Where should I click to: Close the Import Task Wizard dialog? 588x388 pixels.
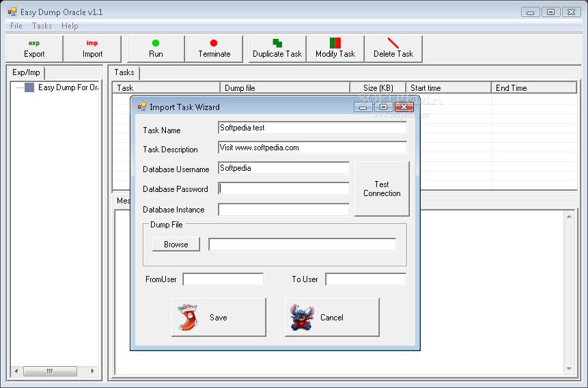coord(404,107)
